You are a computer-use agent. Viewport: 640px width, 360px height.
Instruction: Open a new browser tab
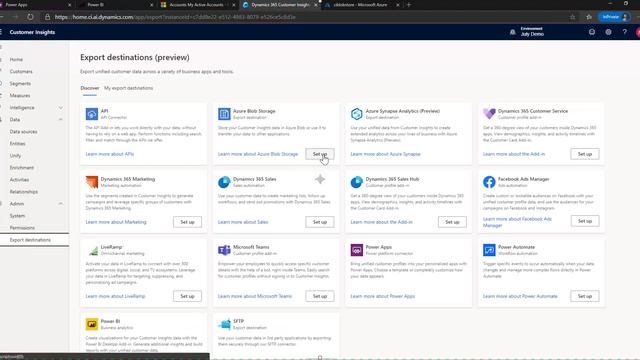pos(409,5)
